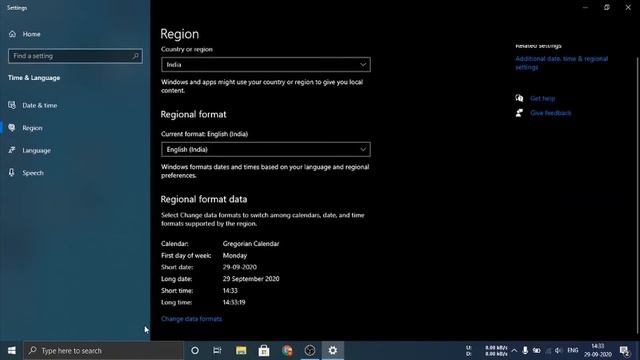Click Change data formats link
The height and width of the screenshot is (360, 640).
[191, 319]
